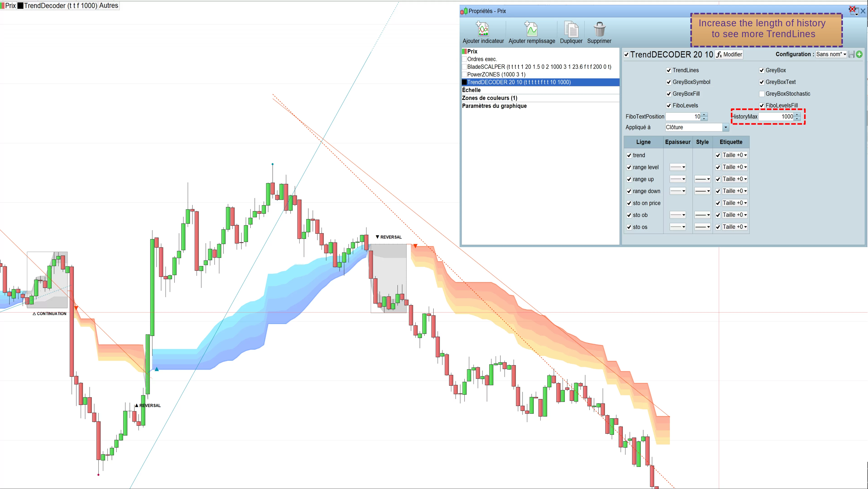
Task: Open the Paramètres du graphique section
Action: click(x=540, y=106)
